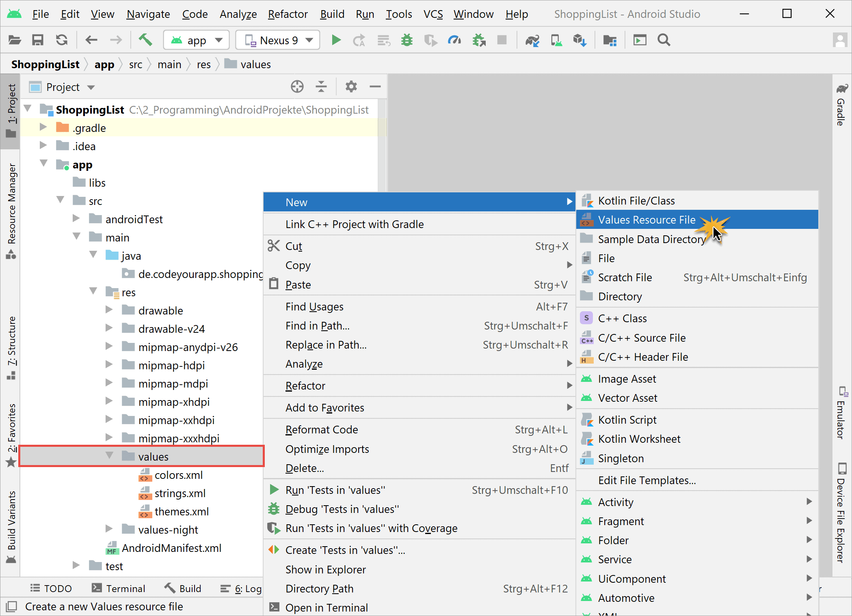Screen dimensions: 852x616
Task: Select strings.xml in project tree
Action: [x=172, y=493]
